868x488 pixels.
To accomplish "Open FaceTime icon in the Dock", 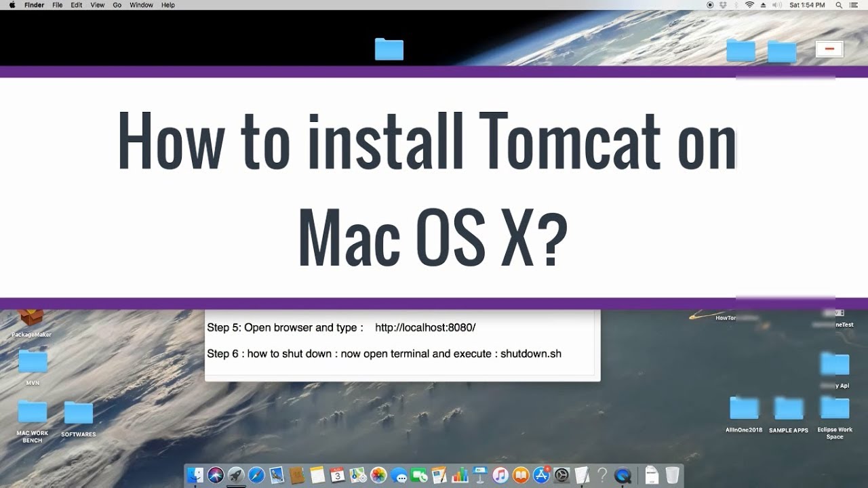I will pyautogui.click(x=419, y=475).
